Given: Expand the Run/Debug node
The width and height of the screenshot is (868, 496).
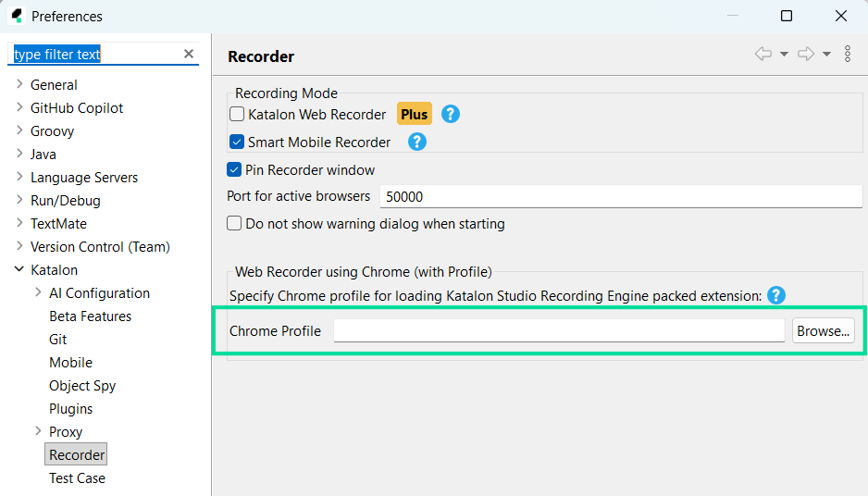Looking at the screenshot, I should [19, 200].
